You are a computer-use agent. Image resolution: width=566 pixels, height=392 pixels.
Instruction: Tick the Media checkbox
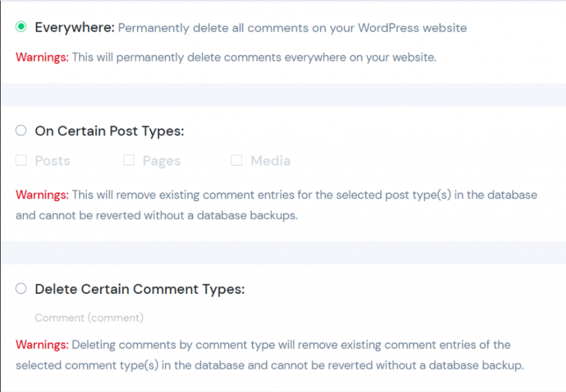[237, 160]
